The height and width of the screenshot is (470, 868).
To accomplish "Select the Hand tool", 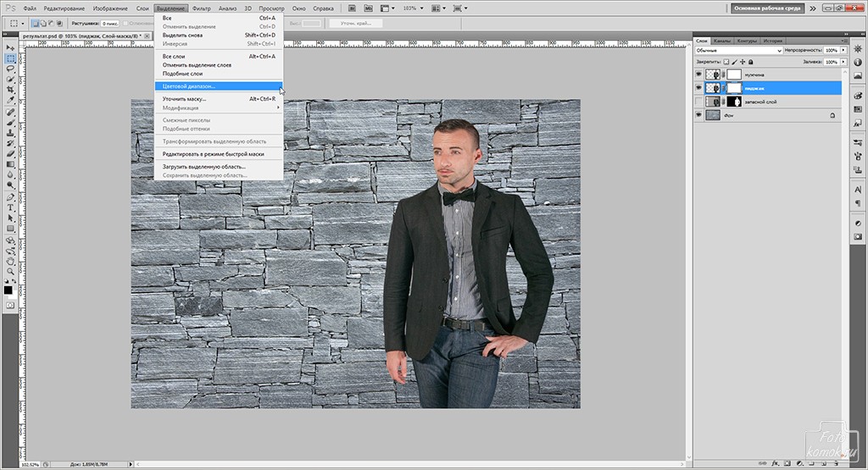I will [10, 261].
